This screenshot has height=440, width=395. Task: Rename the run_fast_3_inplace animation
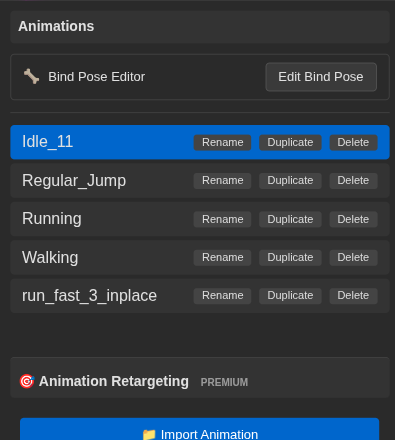[222, 296]
